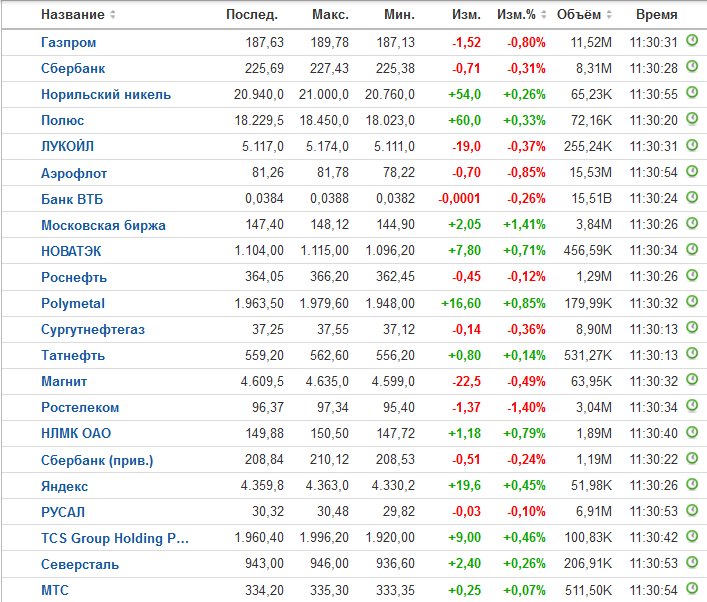Click the clock icon in the МТС row
Image resolution: width=707 pixels, height=602 pixels.
point(692,588)
